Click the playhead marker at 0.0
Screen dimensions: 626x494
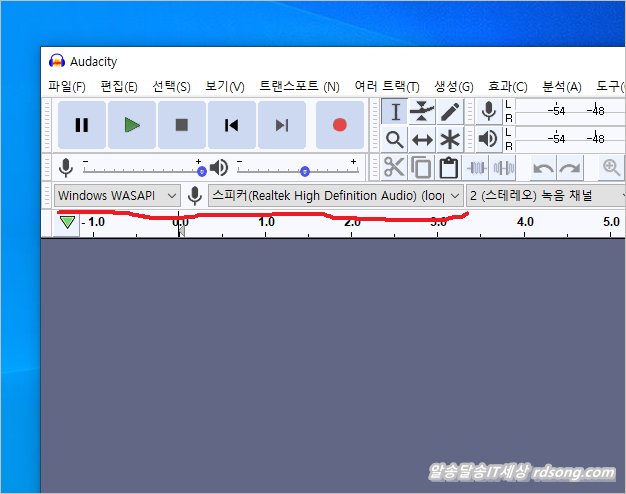(x=181, y=231)
